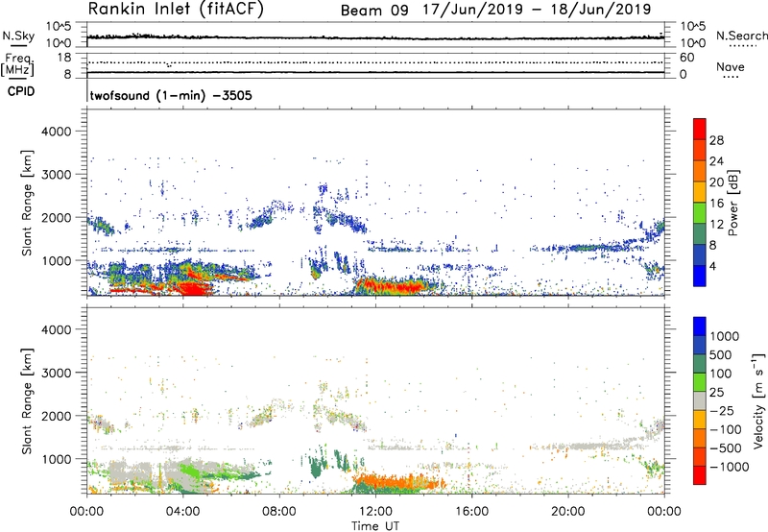768x532 pixels.
Task: Pick the Velocity segment between 100 and 500
Action: [700, 364]
